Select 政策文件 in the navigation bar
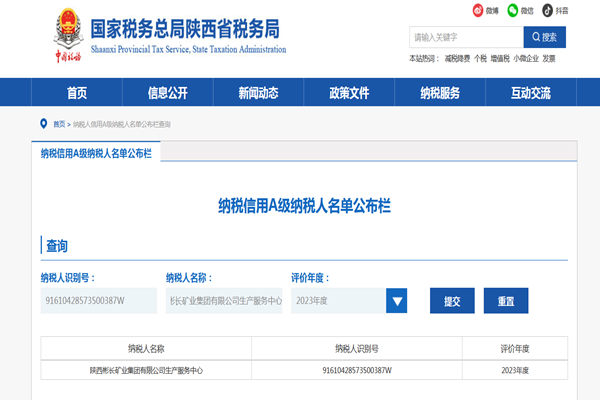The width and height of the screenshot is (600, 400). click(x=349, y=93)
